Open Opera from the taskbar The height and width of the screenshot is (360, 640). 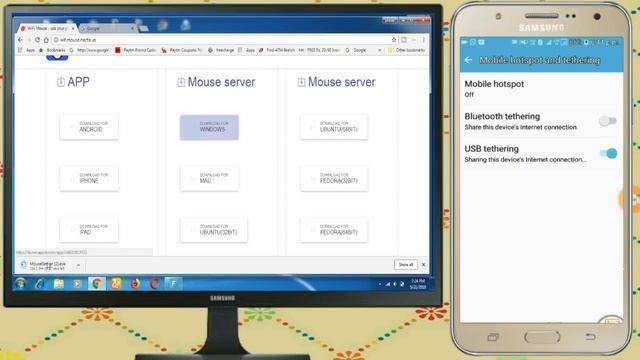[x=154, y=283]
